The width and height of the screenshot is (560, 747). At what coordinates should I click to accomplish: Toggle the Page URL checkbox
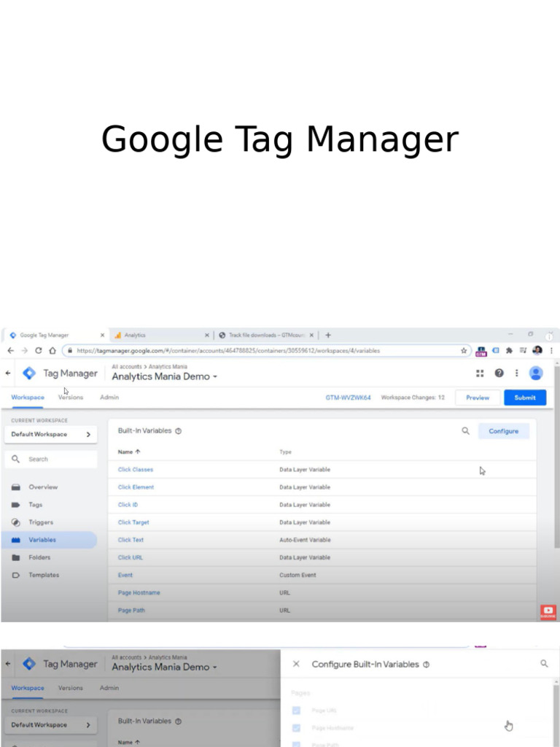point(296,711)
